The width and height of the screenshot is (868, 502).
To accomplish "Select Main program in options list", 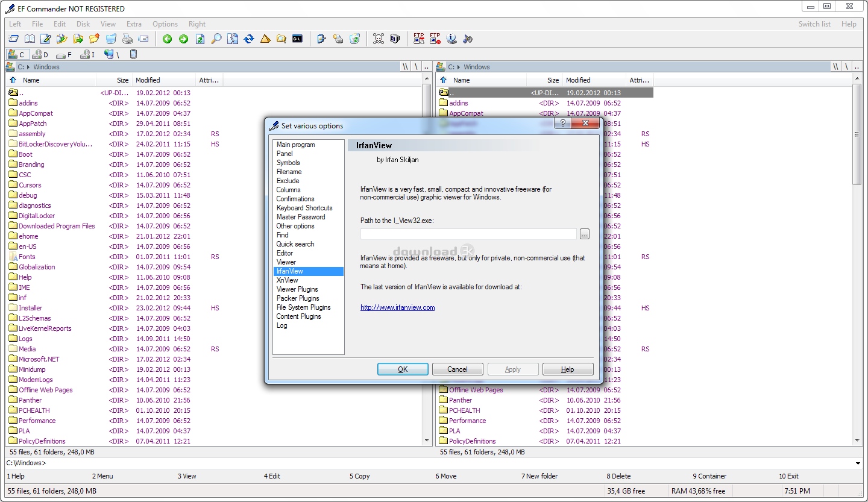I will click(x=296, y=145).
